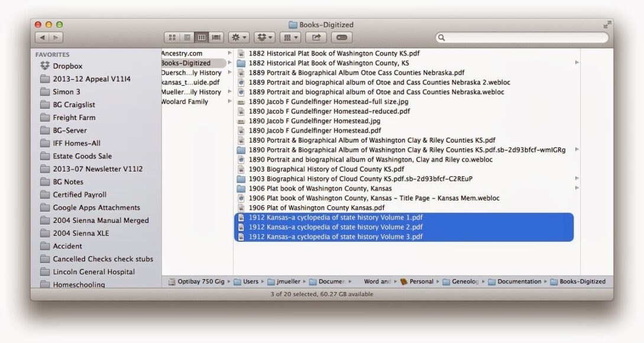This screenshot has width=644, height=343.
Task: Select the Woolard Family folder
Action: 185,102
